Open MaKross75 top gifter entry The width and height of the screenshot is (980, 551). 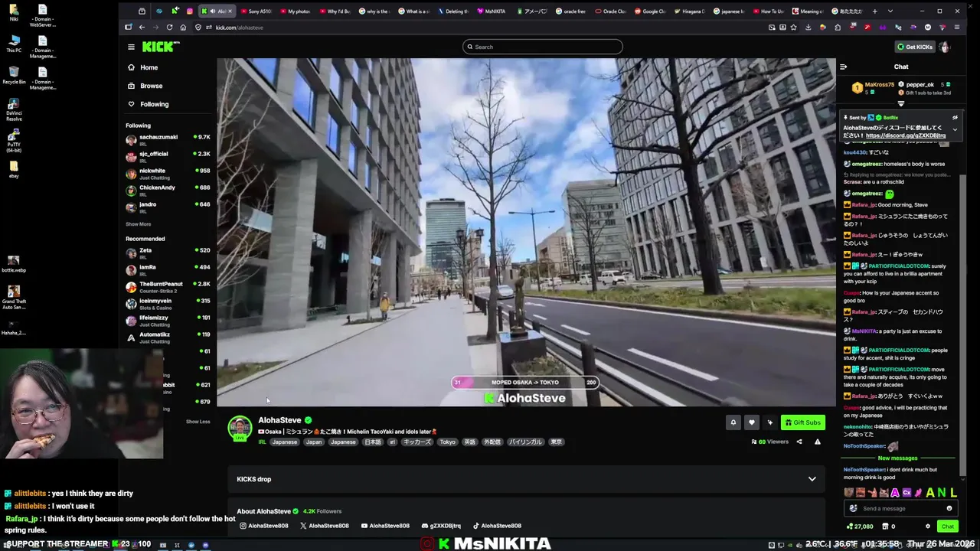pyautogui.click(x=874, y=87)
